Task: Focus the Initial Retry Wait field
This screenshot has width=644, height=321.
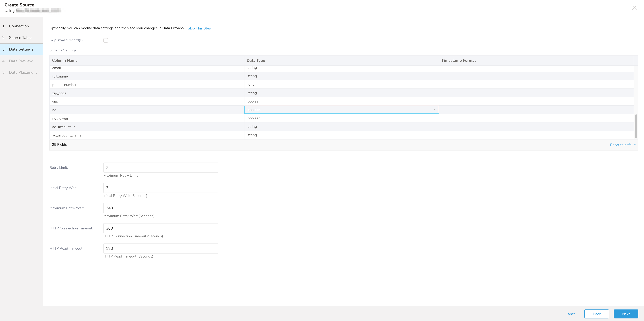Action: 160,188
